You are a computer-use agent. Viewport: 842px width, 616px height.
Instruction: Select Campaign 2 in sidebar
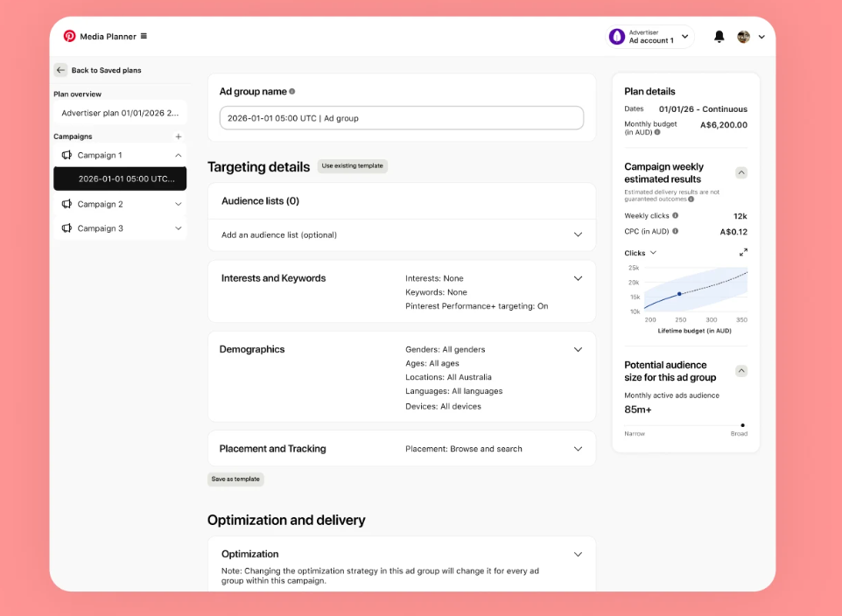[100, 204]
